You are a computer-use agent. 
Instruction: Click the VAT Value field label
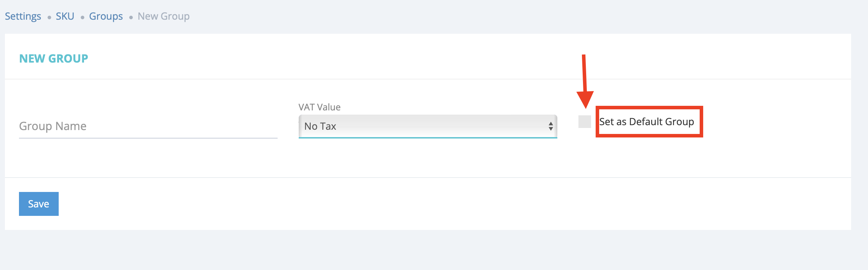coord(319,107)
